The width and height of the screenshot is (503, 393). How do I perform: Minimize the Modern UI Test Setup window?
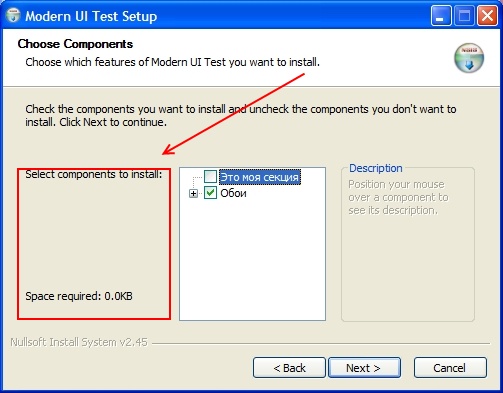pyautogui.click(x=440, y=16)
